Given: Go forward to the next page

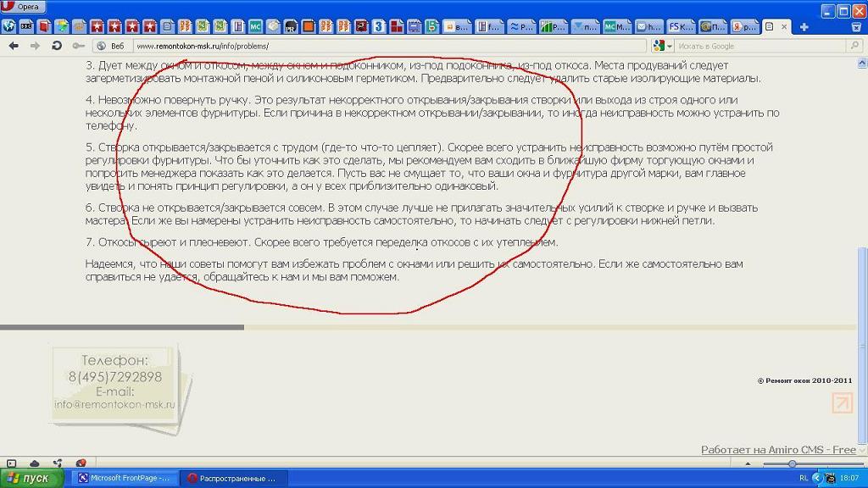Looking at the screenshot, I should pos(35,46).
